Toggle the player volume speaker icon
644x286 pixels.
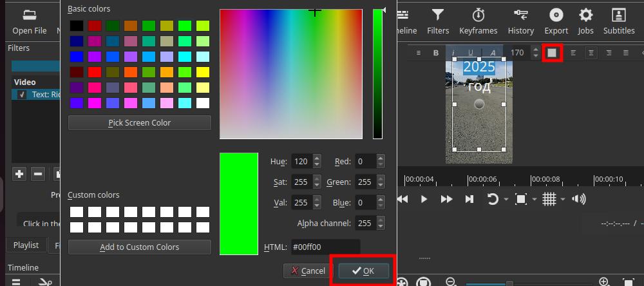579,199
